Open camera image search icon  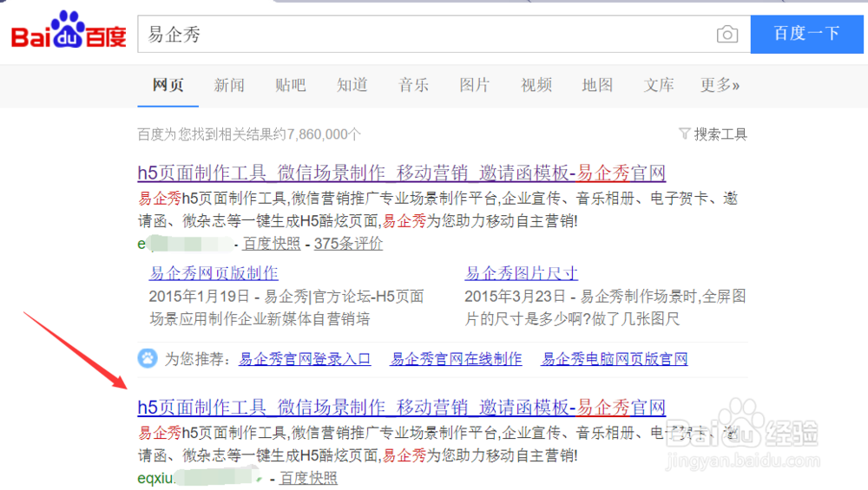(727, 35)
